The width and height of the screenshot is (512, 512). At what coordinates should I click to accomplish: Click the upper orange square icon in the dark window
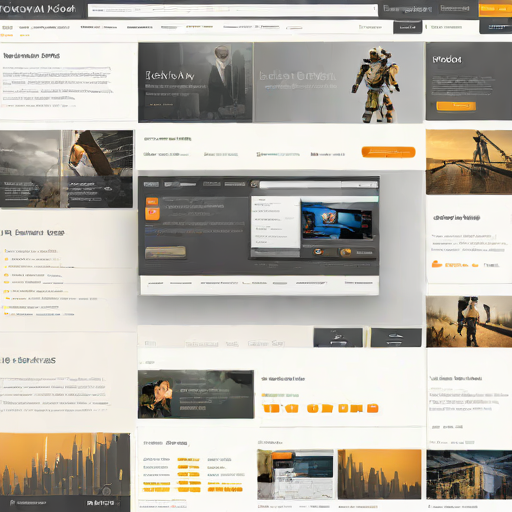pos(152,202)
